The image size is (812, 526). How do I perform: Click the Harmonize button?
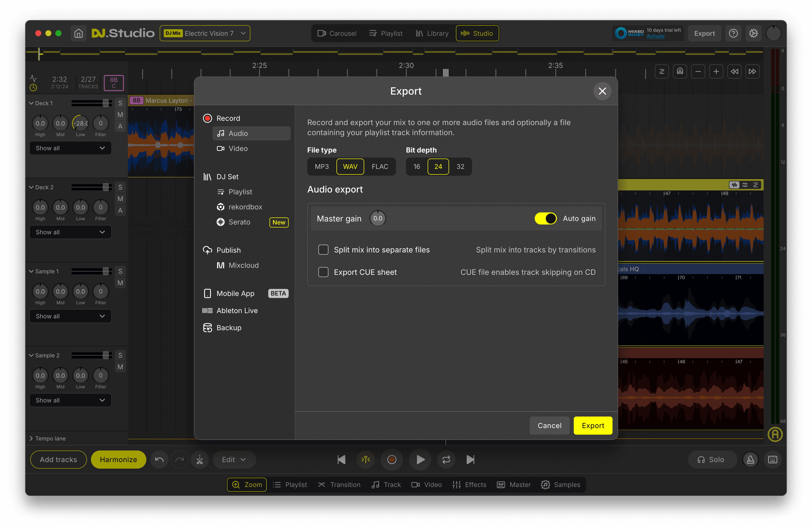coord(118,460)
